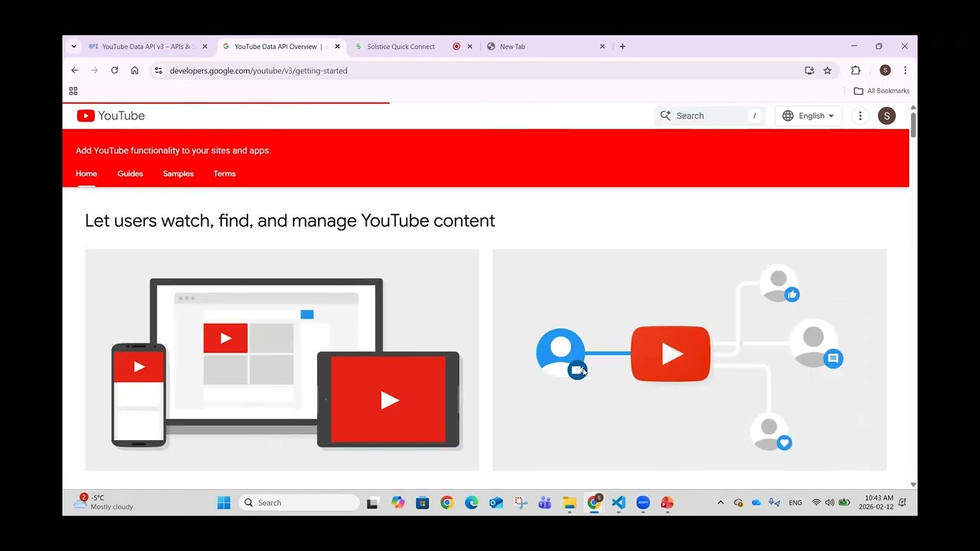The height and width of the screenshot is (551, 980).
Task: Click the Google account avatar on the page
Action: [887, 116]
